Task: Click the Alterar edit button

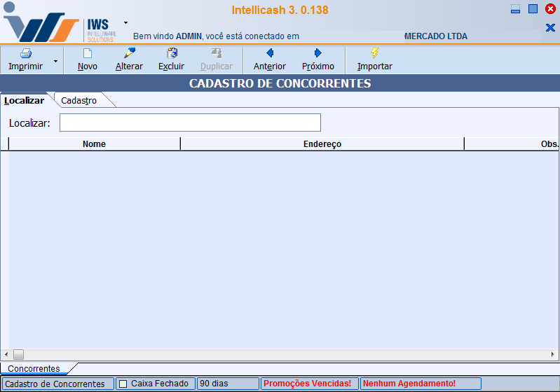Action: tap(129, 60)
